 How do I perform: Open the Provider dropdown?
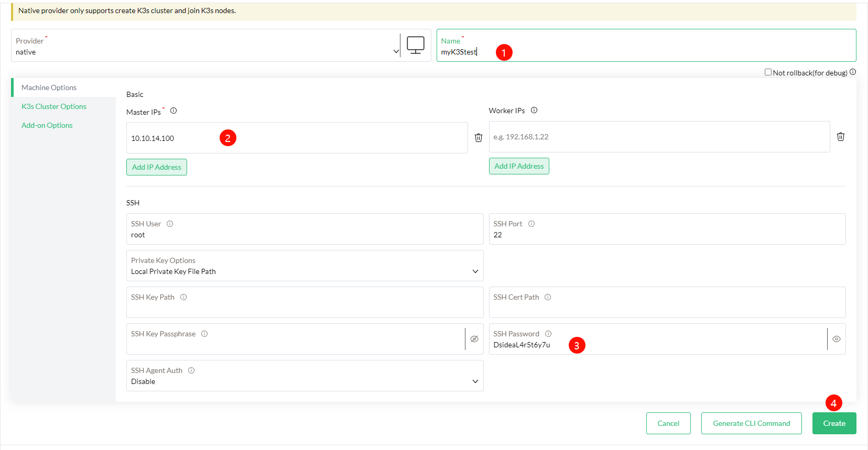tap(205, 46)
